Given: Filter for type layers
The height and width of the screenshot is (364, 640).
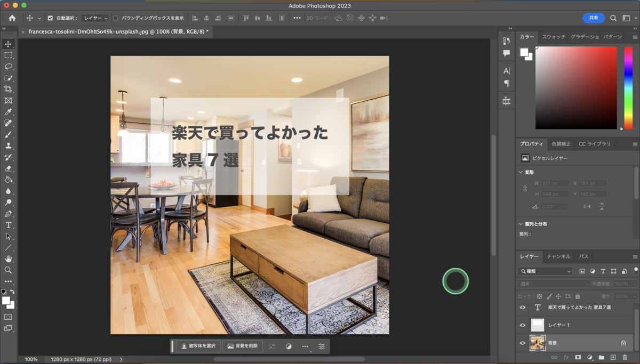Looking at the screenshot, I should pyautogui.click(x=603, y=271).
